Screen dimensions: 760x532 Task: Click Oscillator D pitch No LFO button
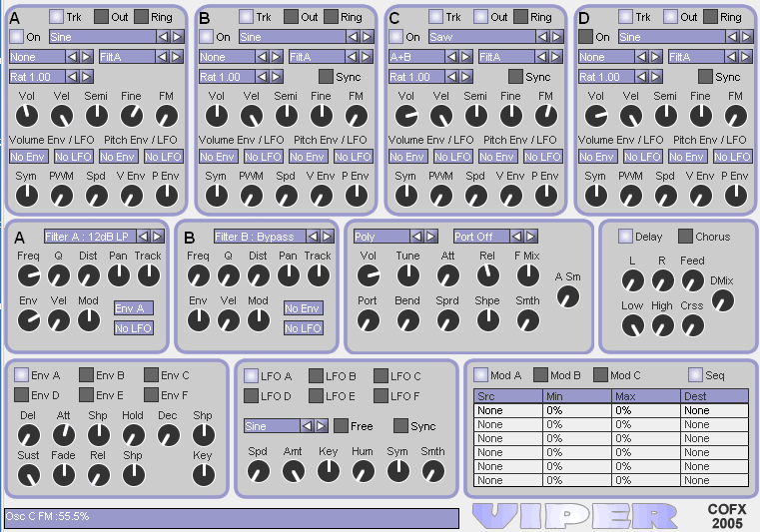733,157
